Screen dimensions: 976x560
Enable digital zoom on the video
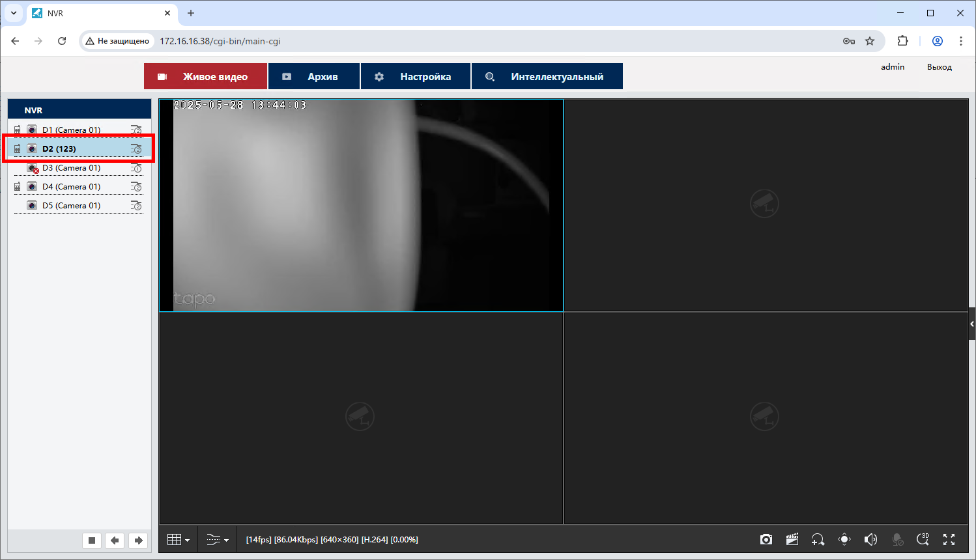pos(818,539)
